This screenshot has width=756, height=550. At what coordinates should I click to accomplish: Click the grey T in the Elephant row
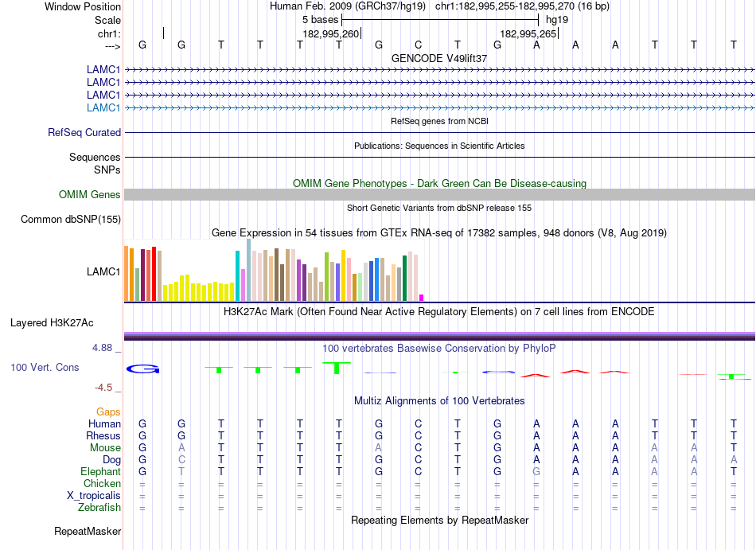tap(181, 471)
